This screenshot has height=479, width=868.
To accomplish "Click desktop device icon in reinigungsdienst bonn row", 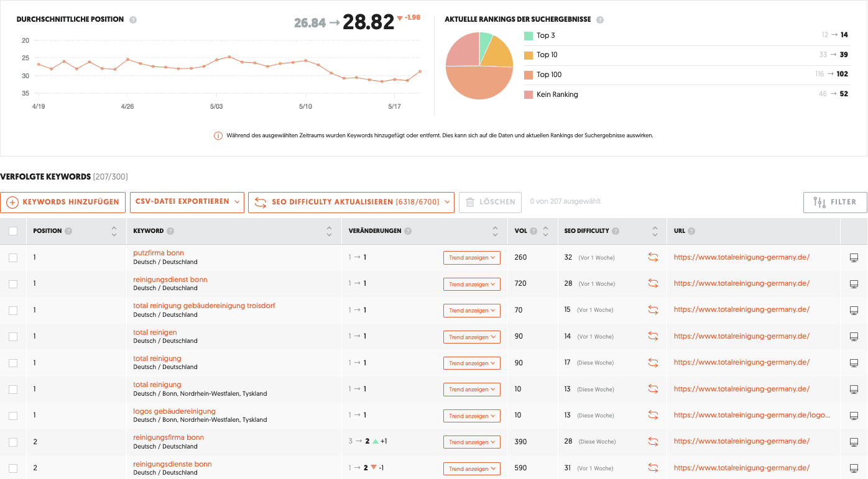I will (x=854, y=284).
